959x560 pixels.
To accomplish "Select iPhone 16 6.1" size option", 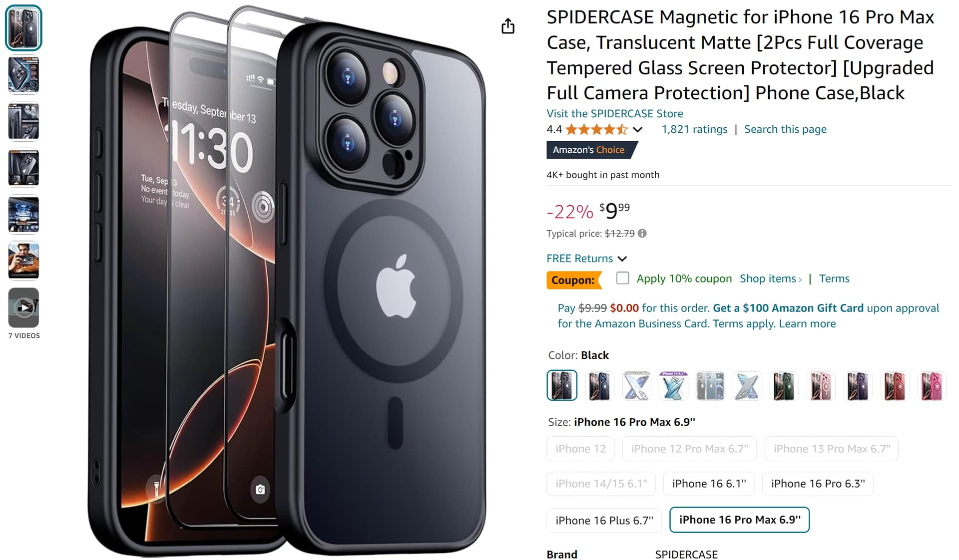I will (709, 484).
